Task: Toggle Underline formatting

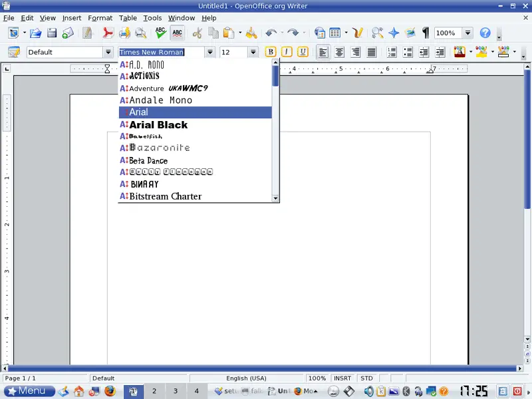Action: [303, 52]
